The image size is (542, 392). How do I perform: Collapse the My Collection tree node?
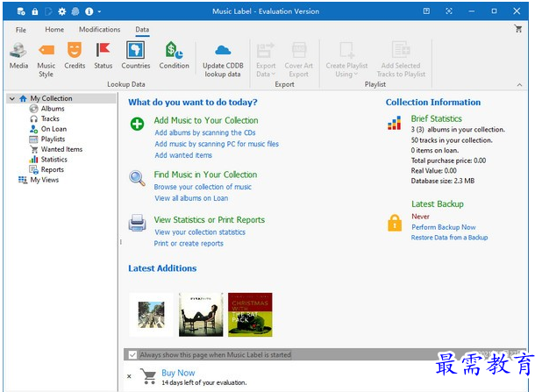point(12,98)
